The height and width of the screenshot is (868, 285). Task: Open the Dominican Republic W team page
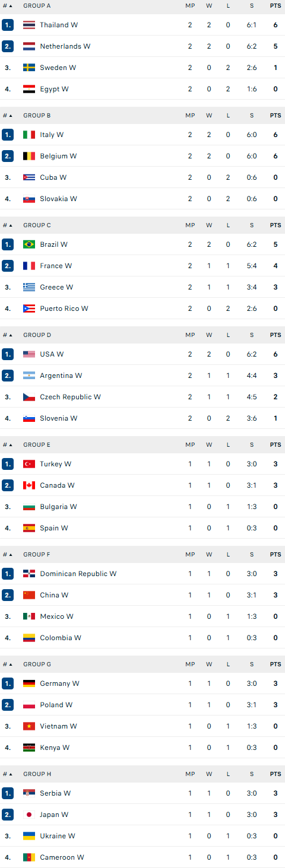tap(78, 574)
